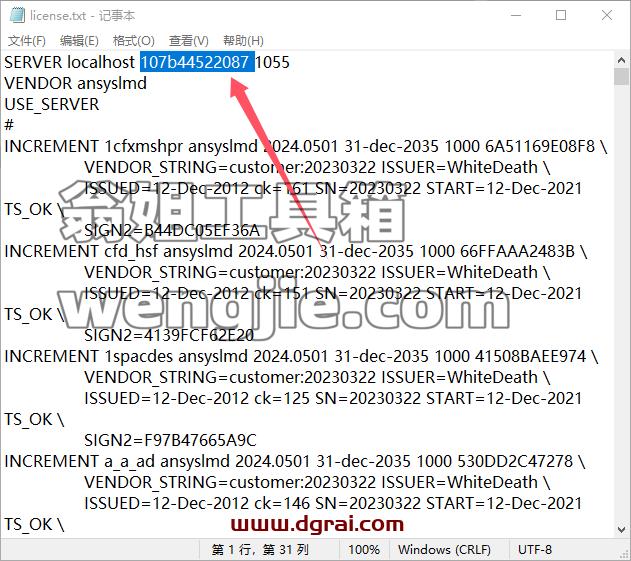The image size is (631, 561).
Task: Click the key 66FFAAA2483B
Action: (518, 251)
